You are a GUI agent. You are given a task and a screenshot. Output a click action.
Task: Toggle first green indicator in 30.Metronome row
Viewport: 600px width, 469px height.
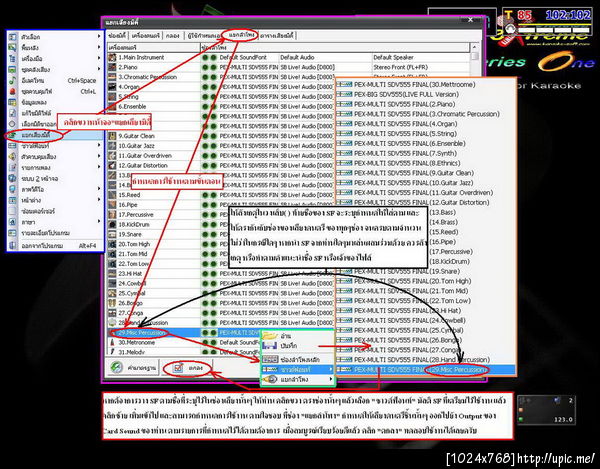click(x=205, y=342)
